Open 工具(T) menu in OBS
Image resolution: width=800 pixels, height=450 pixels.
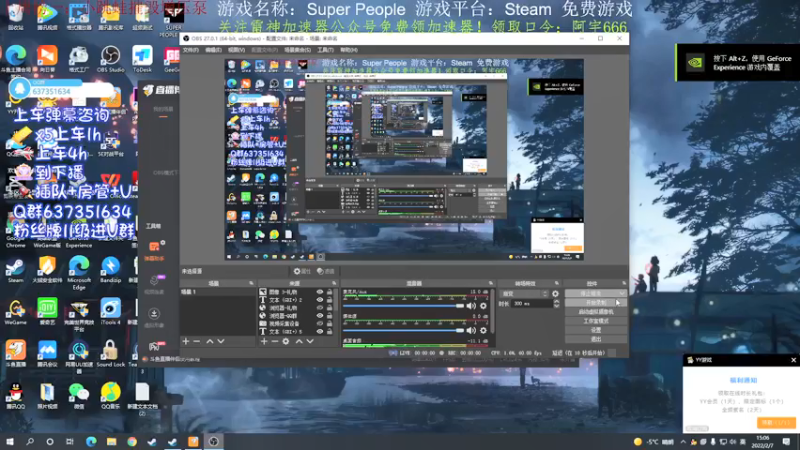point(325,50)
